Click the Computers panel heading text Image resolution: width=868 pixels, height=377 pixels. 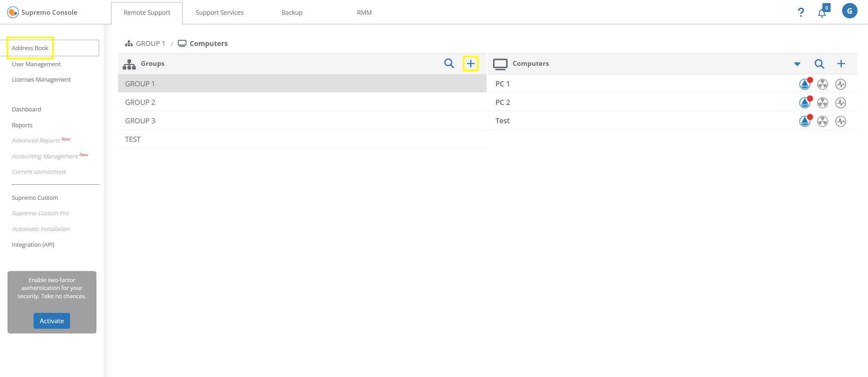[x=531, y=64]
